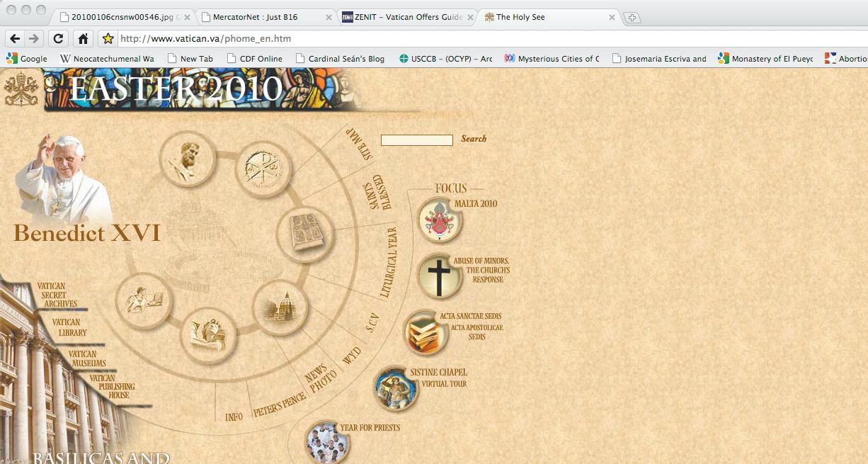
Task: Close the Holy See tab
Action: tap(612, 17)
